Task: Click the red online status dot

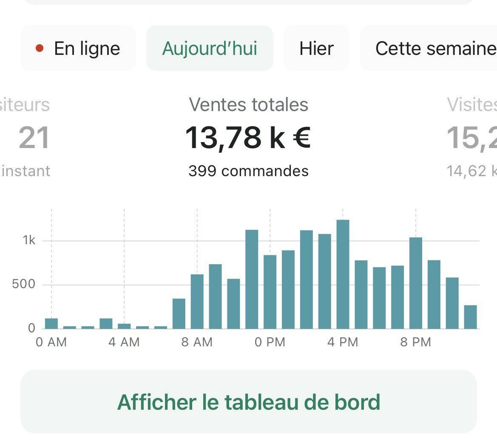Action: [x=40, y=48]
